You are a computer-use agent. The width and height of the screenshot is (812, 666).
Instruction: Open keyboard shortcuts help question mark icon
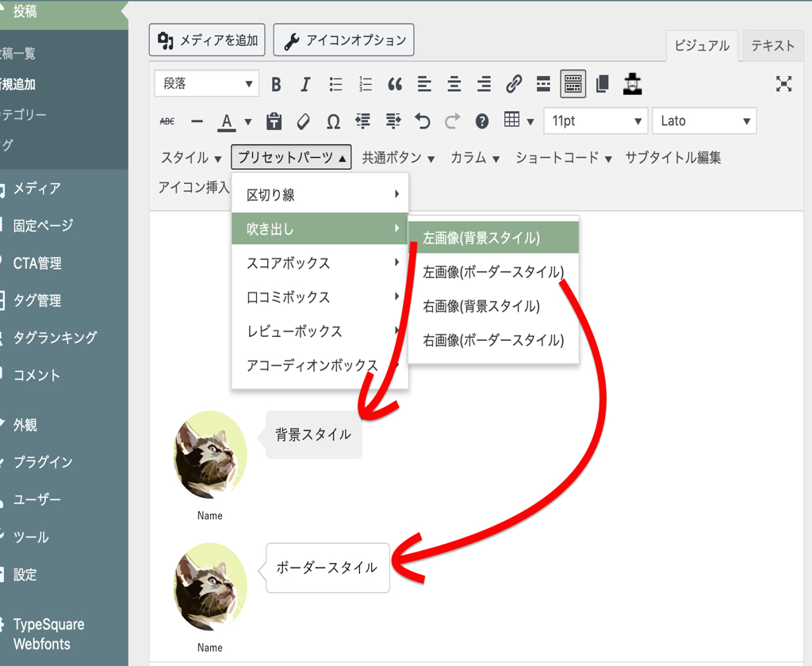[x=482, y=121]
